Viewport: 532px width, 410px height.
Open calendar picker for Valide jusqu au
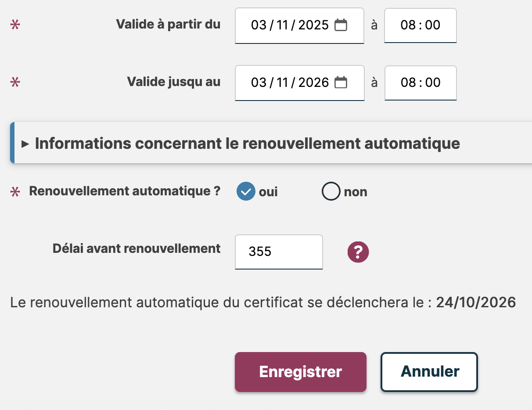point(341,83)
